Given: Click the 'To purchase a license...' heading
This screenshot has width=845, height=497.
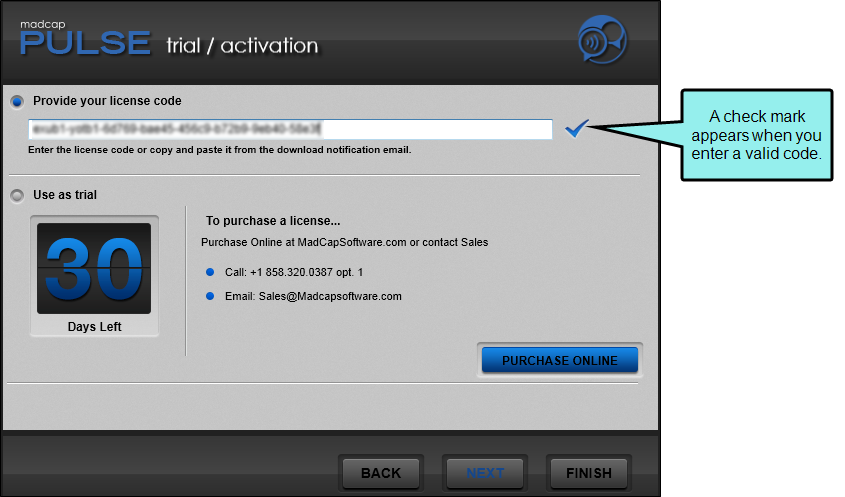Looking at the screenshot, I should coord(273,220).
